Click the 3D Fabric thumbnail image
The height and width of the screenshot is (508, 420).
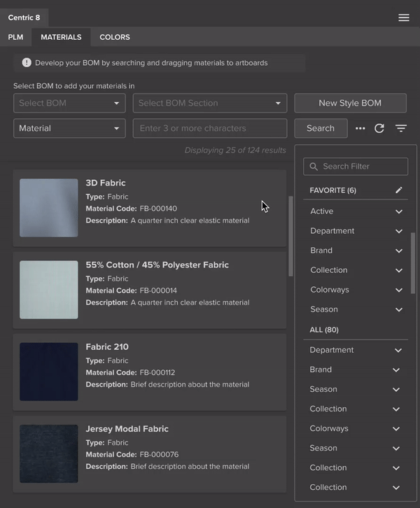pyautogui.click(x=49, y=208)
